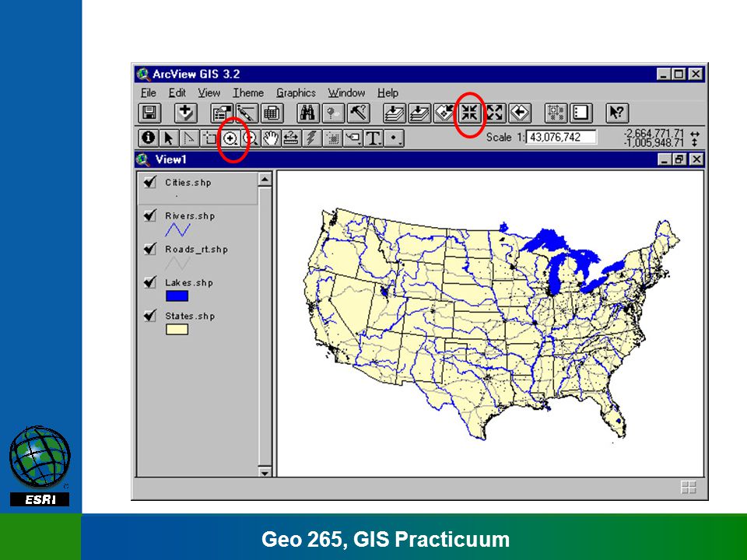
Task: Open the Edit Legend button
Action: [x=247, y=114]
